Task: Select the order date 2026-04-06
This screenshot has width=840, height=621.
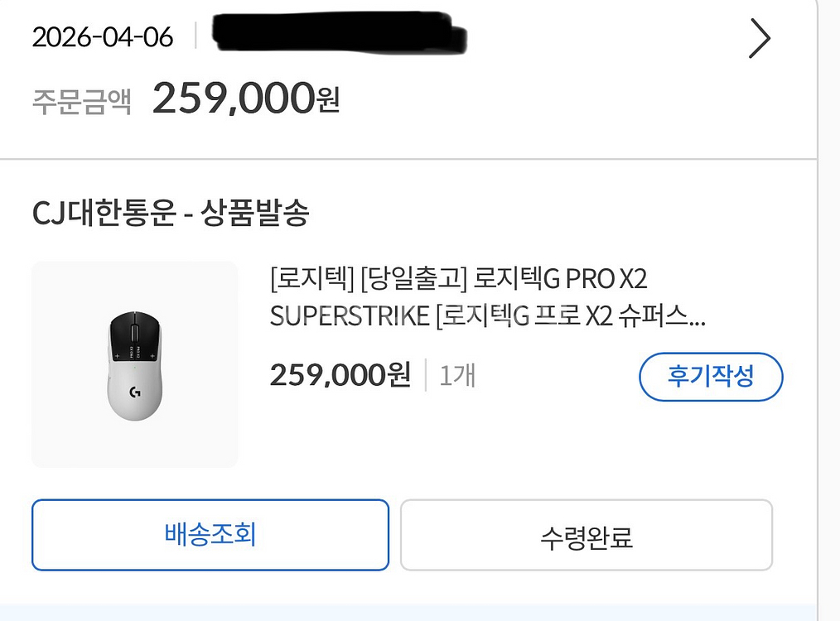Action: click(103, 37)
